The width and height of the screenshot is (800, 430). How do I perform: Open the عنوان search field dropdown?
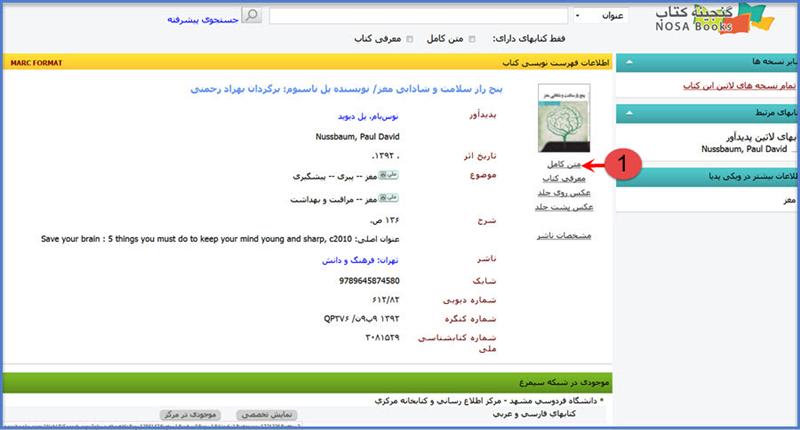(578, 16)
